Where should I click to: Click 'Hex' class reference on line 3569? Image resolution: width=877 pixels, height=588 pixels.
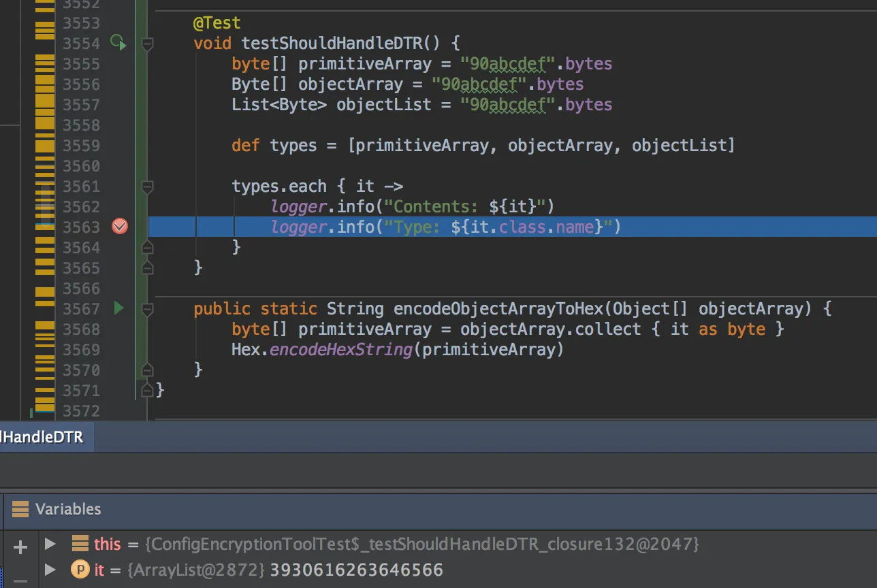[x=246, y=350]
